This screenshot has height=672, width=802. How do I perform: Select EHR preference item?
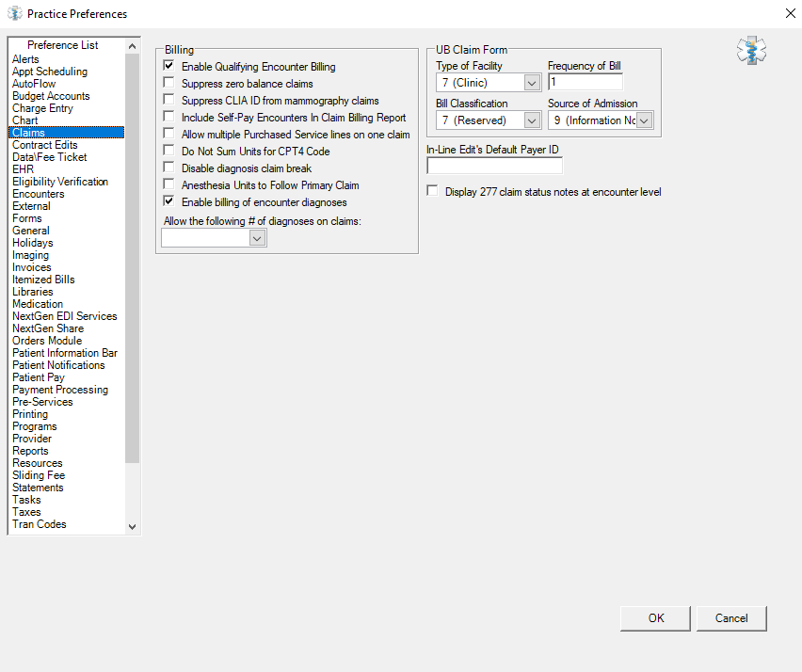(x=23, y=169)
